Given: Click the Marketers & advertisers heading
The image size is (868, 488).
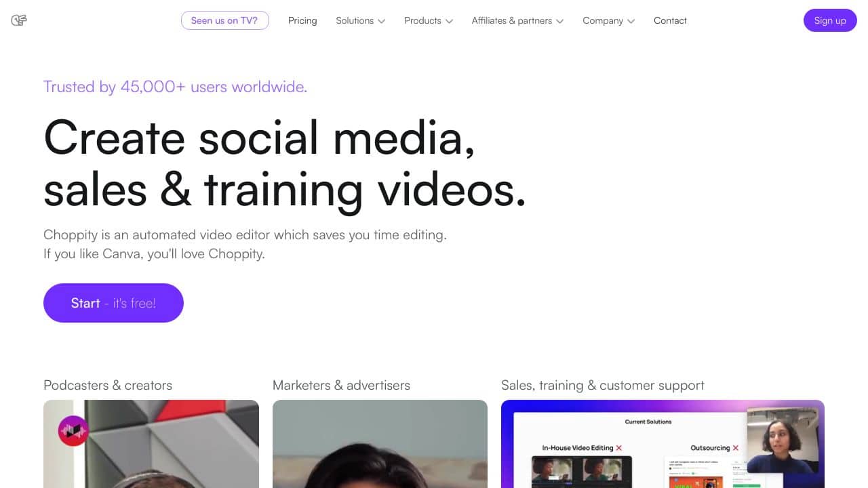Looking at the screenshot, I should coord(341,385).
